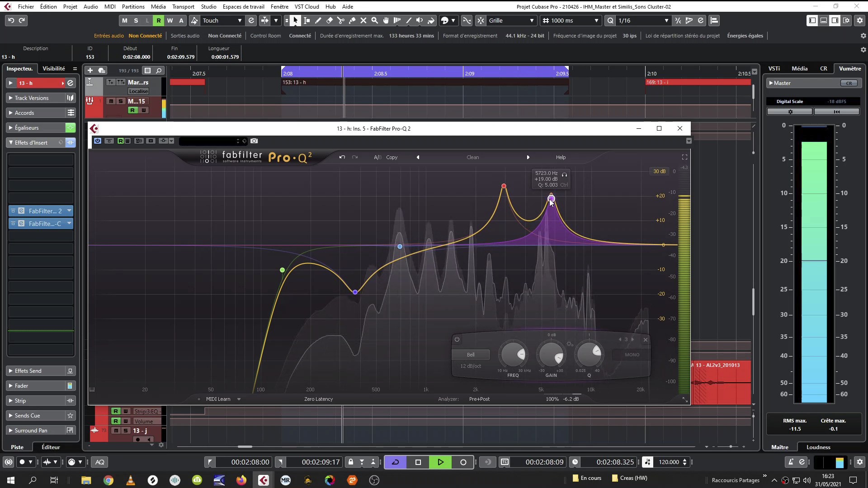
Task: Toggle the selected EQ band power button
Action: (457, 339)
